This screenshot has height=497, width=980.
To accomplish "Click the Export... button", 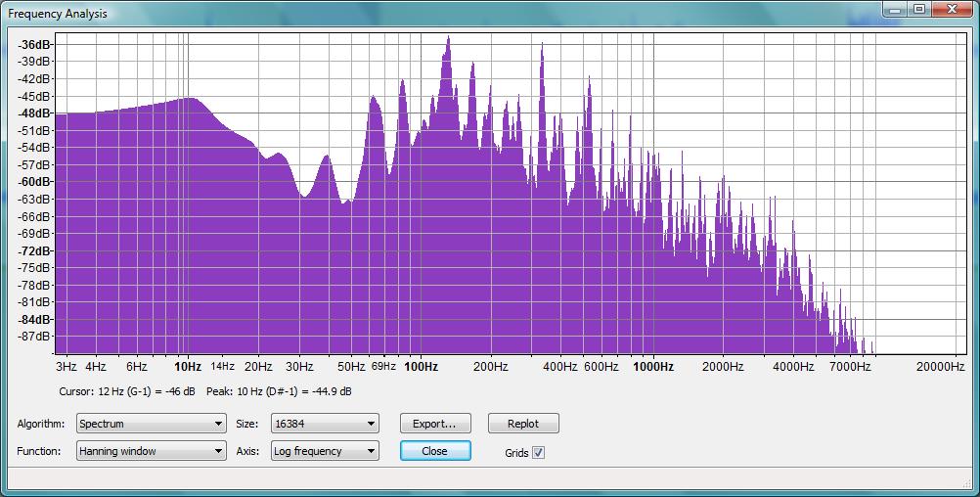I will (435, 424).
